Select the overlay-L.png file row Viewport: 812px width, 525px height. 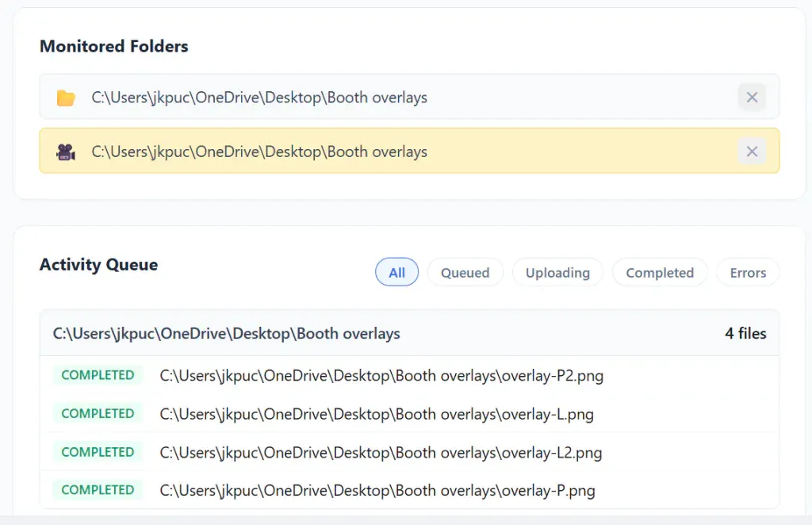(409, 414)
